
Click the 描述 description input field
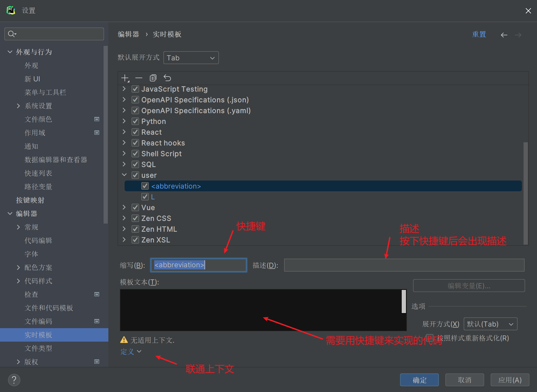tap(404, 265)
